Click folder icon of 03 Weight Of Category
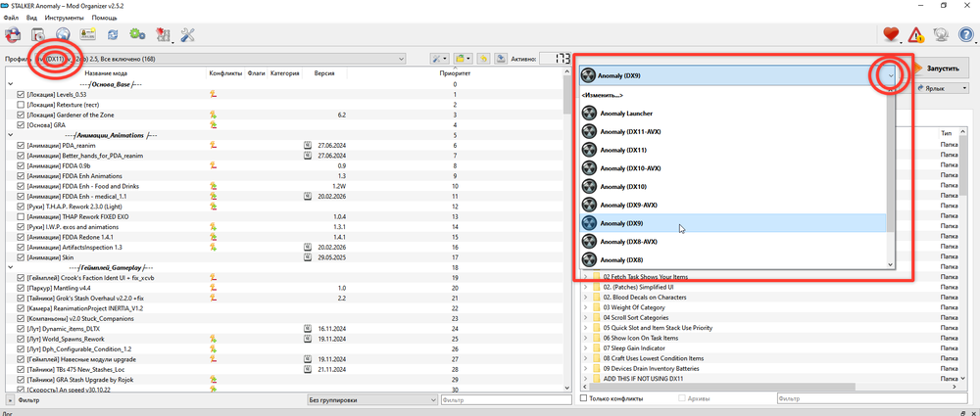The image size is (980, 416). click(597, 307)
